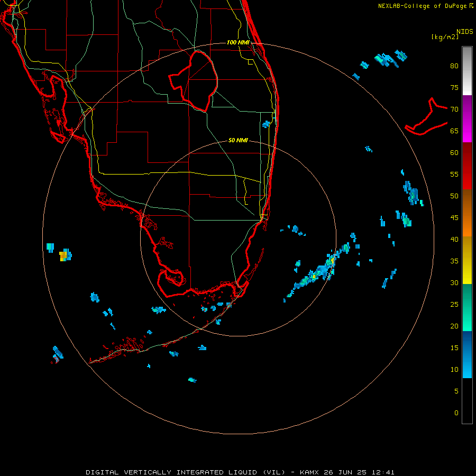Select the white top segment of color scale
The height and width of the screenshot is (476, 476).
(x=467, y=71)
